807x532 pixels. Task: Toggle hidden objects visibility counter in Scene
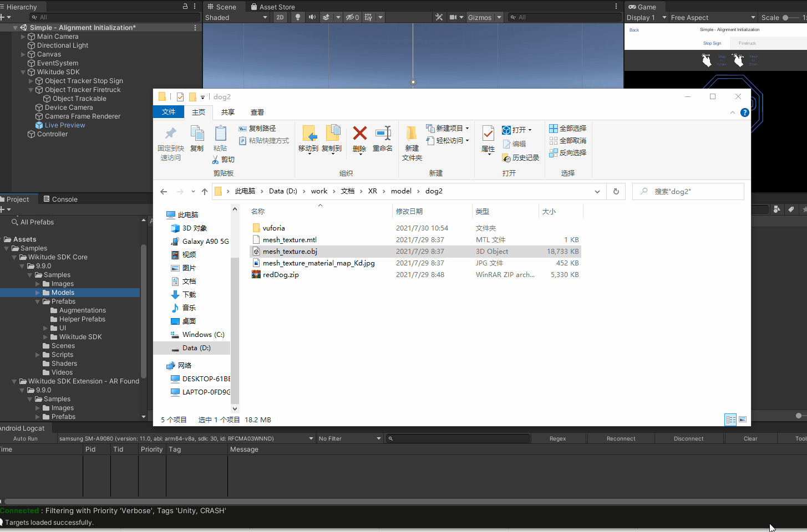click(x=353, y=17)
